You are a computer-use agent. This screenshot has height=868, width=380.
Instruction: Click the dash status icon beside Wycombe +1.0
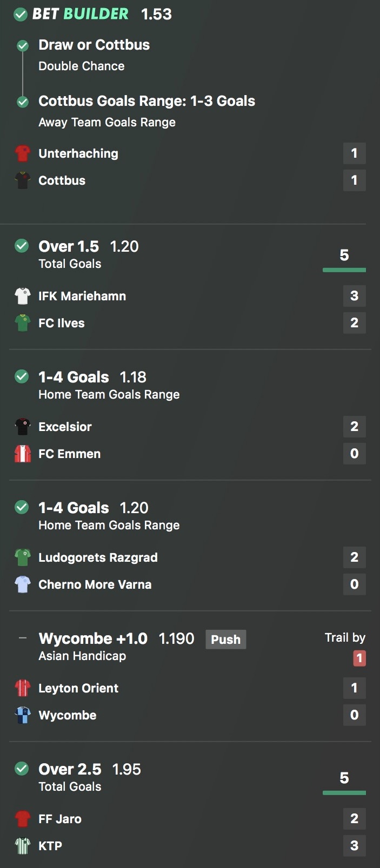coord(22,638)
